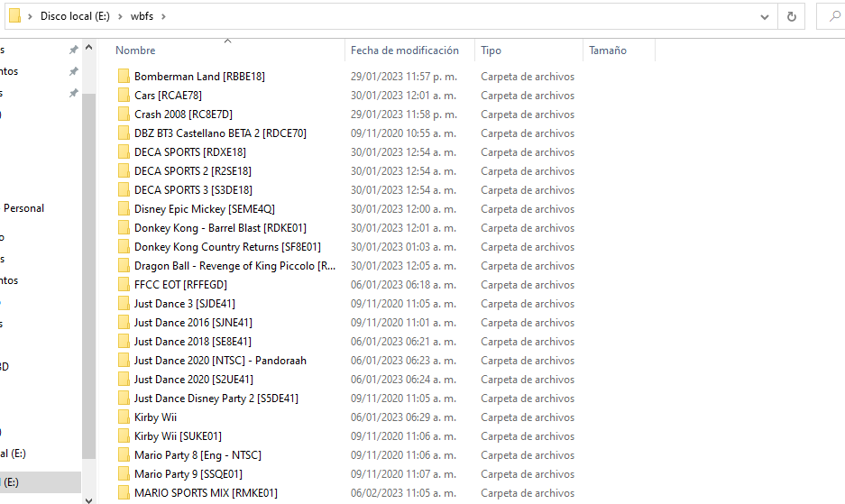
Task: Click the DECA SPORTS 3 [S3DE18] folder icon
Action: pos(124,189)
